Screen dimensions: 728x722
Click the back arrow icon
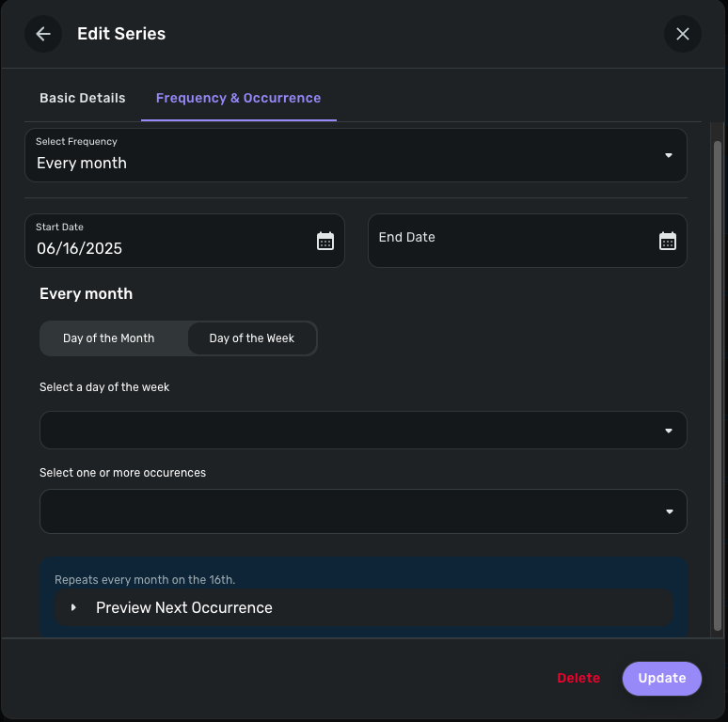[x=43, y=34]
